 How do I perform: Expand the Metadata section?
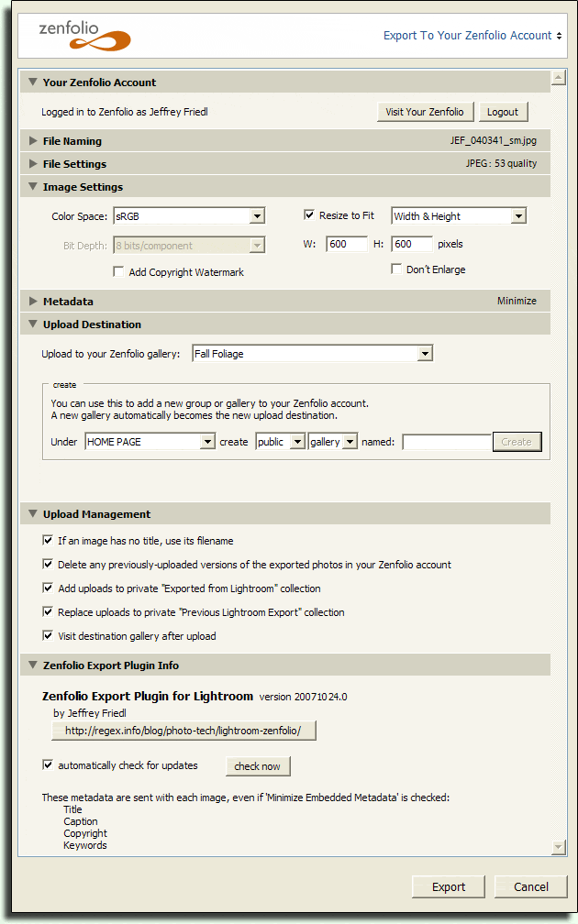point(33,301)
